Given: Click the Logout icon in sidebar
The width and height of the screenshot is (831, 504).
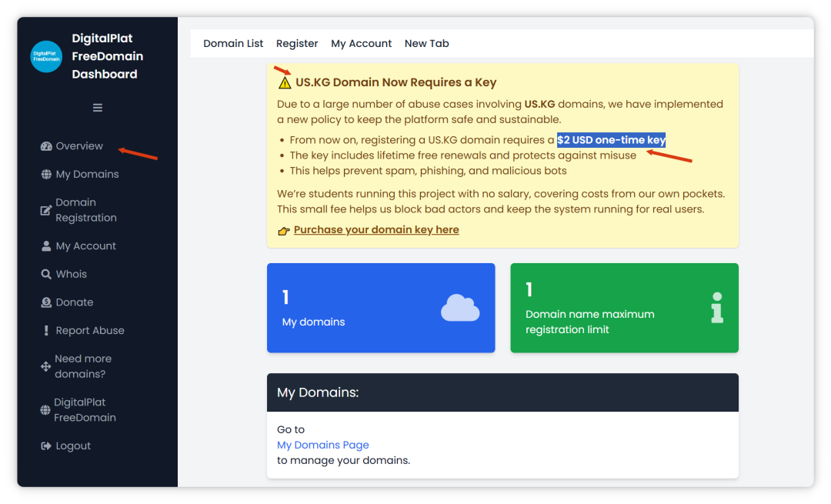Looking at the screenshot, I should pos(46,446).
